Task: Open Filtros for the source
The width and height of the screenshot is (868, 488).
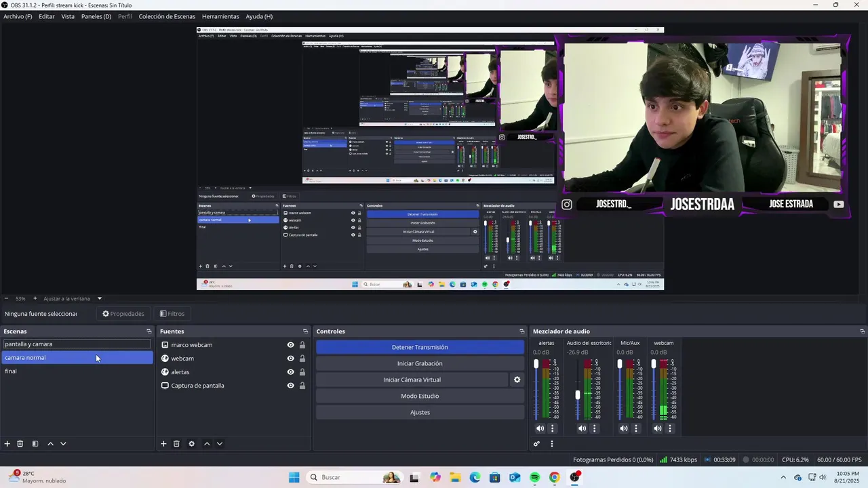Action: [172, 314]
